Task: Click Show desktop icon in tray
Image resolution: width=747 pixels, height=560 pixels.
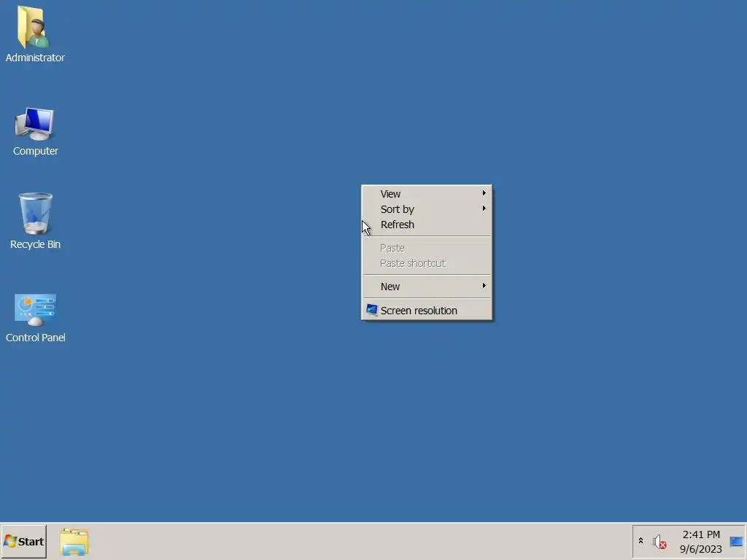Action: click(737, 542)
